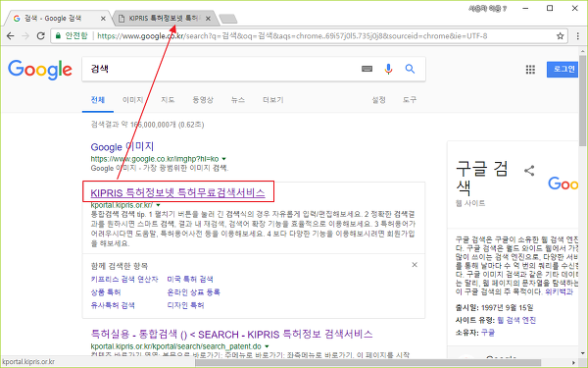This screenshot has height=368, width=588.
Task: Select the 지도 results tab
Action: point(168,100)
